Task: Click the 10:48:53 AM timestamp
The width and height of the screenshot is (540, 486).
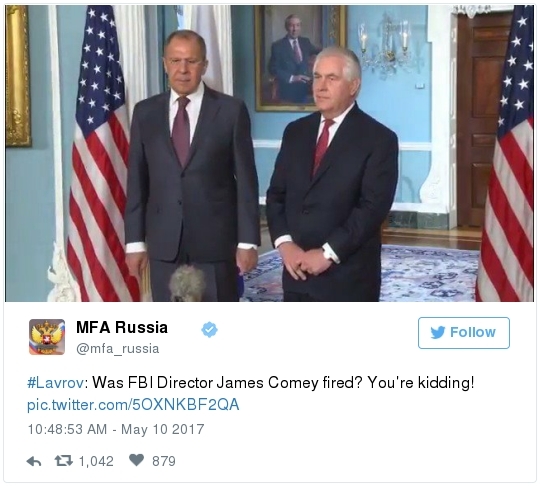Action: click(67, 430)
